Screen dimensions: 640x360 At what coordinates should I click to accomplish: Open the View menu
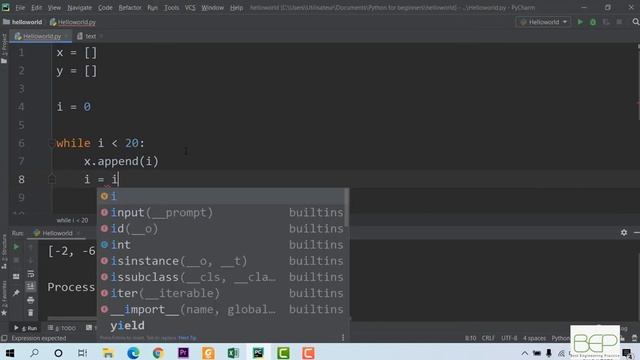[x=54, y=8]
